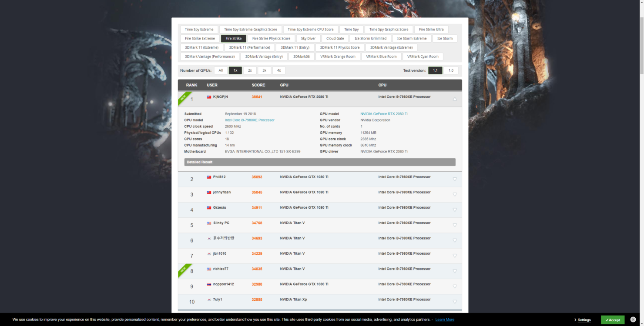Open the NVIDIA GeForce RTX 2080 Ti GPU model link
The image size is (644, 326).
coord(384,114)
